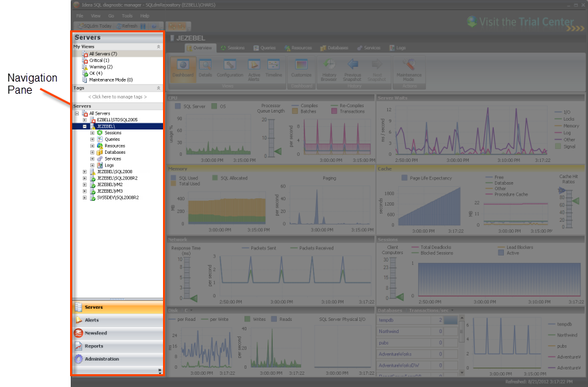588x387 pixels.
Task: Open the Tools menu
Action: click(x=127, y=16)
